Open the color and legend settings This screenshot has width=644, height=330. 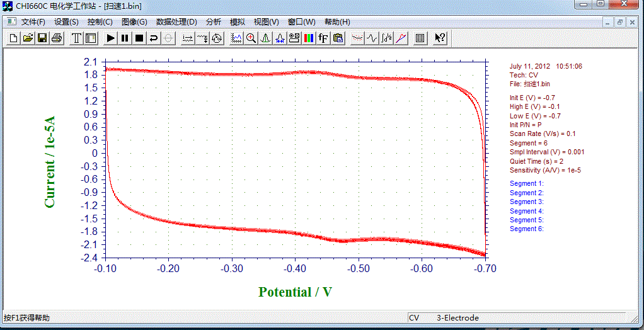[308, 38]
